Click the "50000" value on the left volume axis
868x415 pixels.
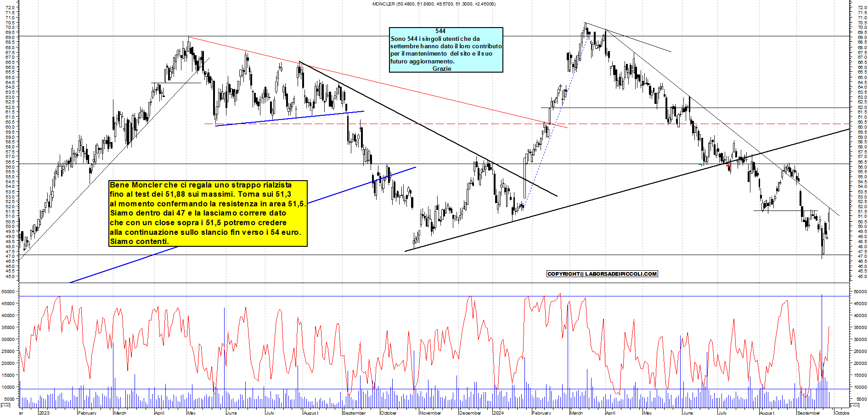[8, 291]
